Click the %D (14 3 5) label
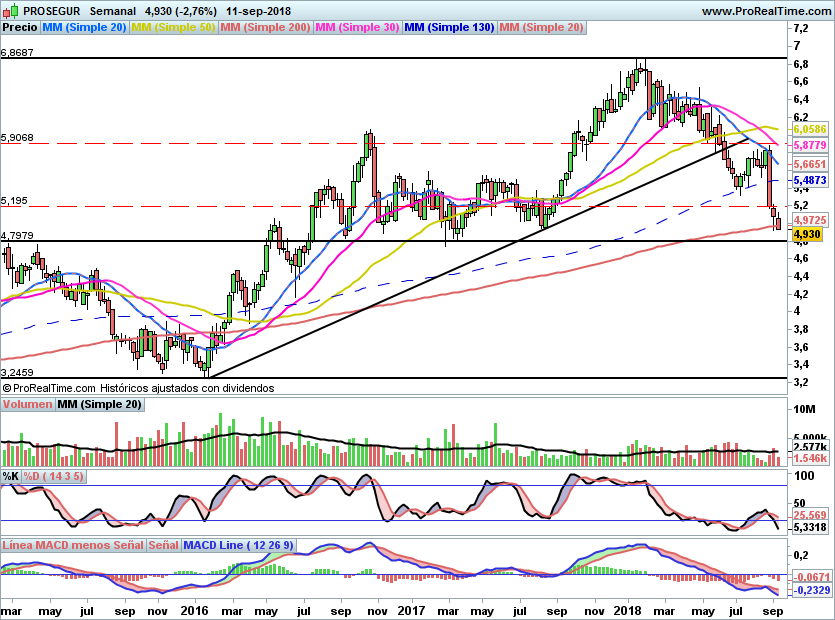 coord(54,477)
